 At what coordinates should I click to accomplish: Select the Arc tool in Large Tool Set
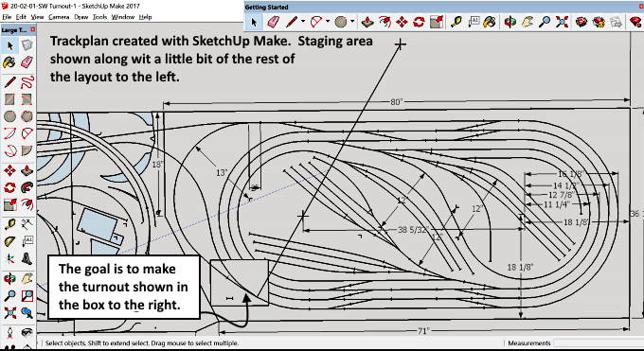9,133
